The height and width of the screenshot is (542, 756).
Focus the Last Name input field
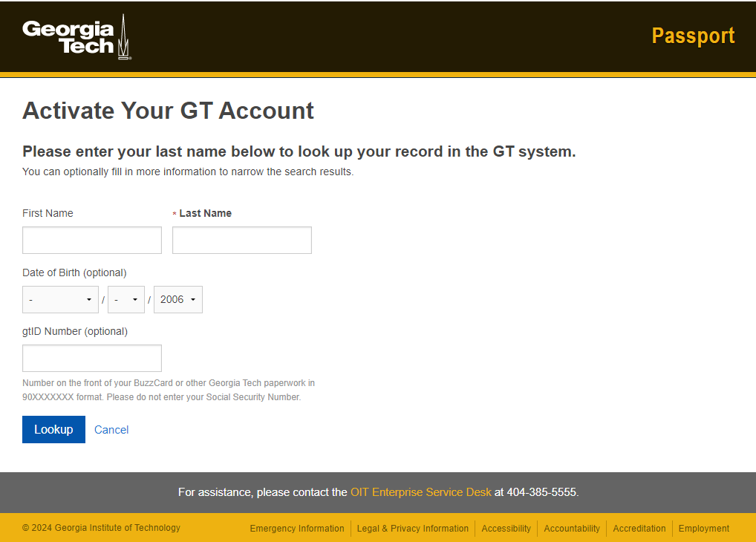coord(242,240)
